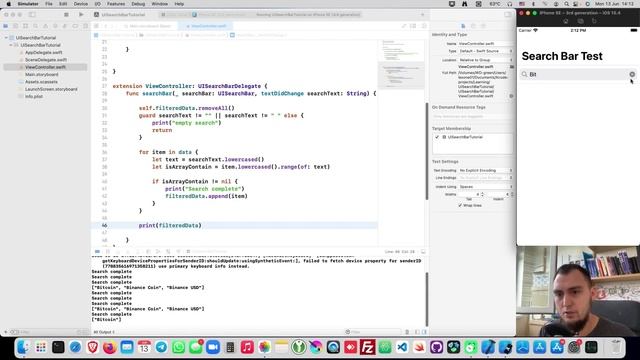This screenshot has height=360, width=640.
Task: Click the console filter field
Action: tap(373, 332)
